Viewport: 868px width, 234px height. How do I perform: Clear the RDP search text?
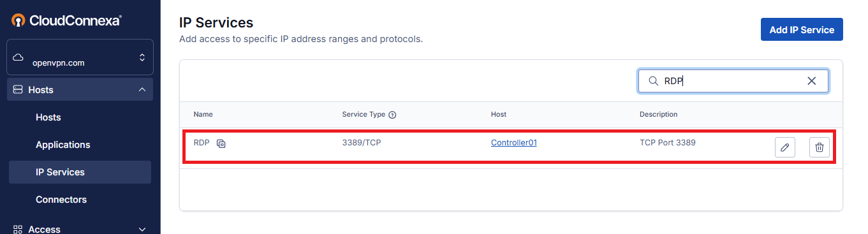[x=812, y=81]
